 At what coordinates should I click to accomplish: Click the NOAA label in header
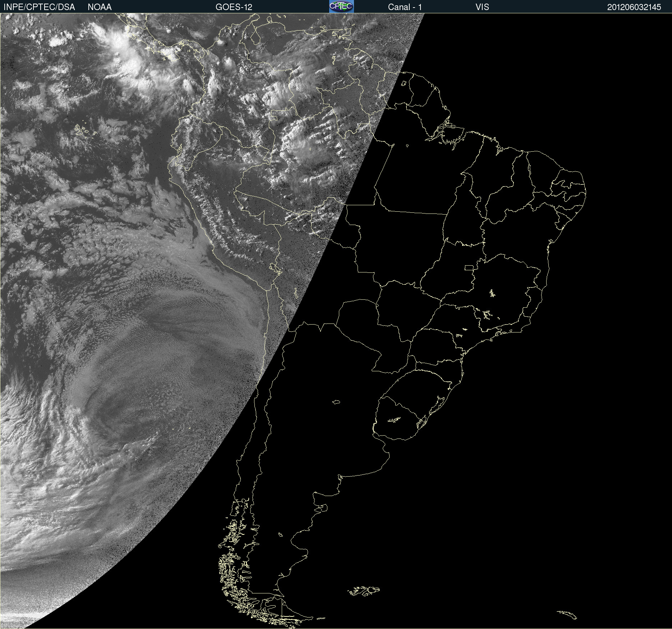(x=100, y=7)
